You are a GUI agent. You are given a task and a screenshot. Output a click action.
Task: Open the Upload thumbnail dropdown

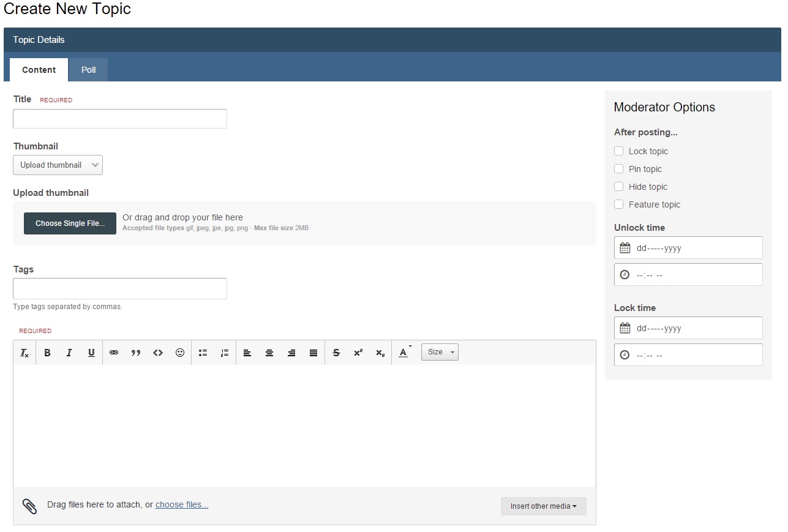(58, 165)
